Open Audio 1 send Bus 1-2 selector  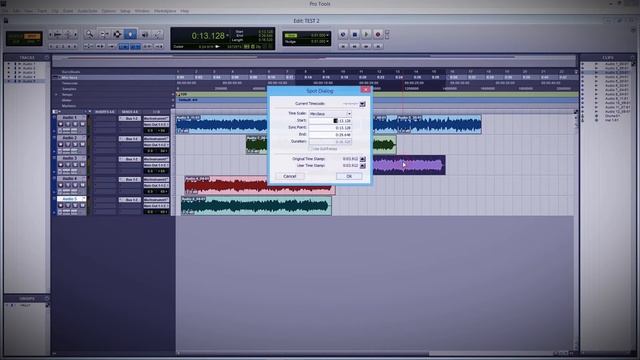tap(130, 119)
